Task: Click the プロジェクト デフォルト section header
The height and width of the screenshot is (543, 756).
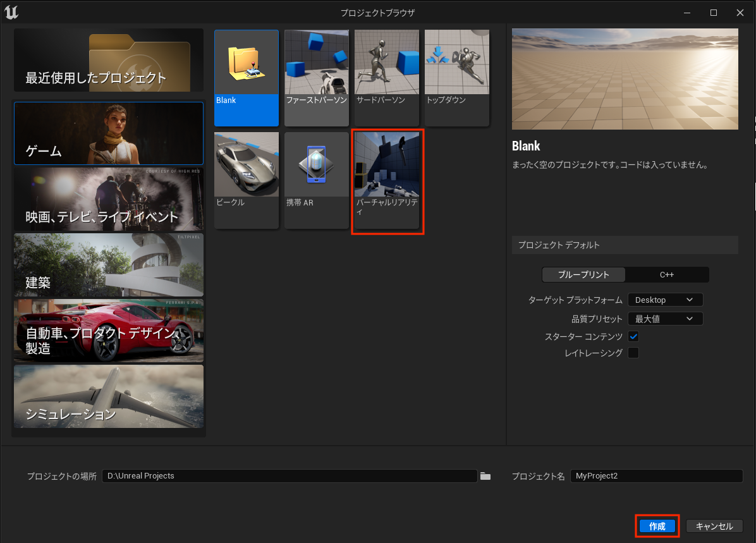Action: point(625,245)
